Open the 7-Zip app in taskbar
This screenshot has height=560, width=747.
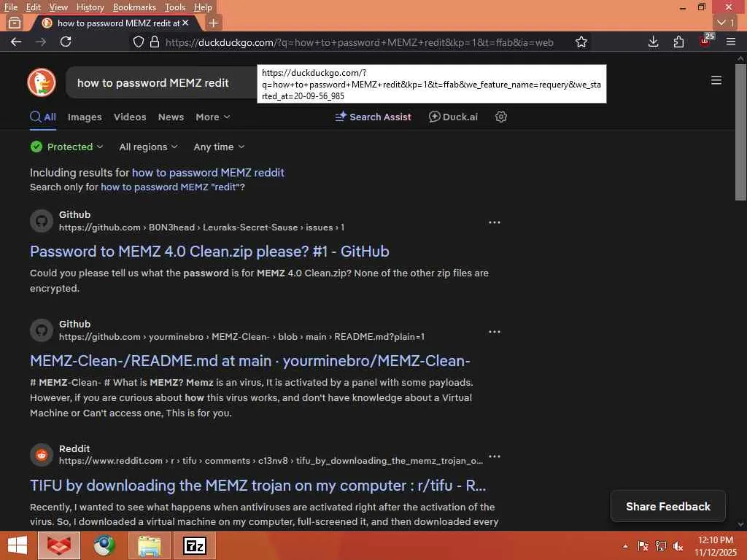point(195,545)
